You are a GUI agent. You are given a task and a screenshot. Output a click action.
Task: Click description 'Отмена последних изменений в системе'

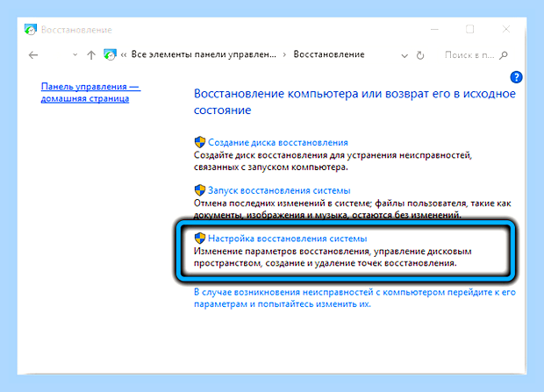click(352, 209)
